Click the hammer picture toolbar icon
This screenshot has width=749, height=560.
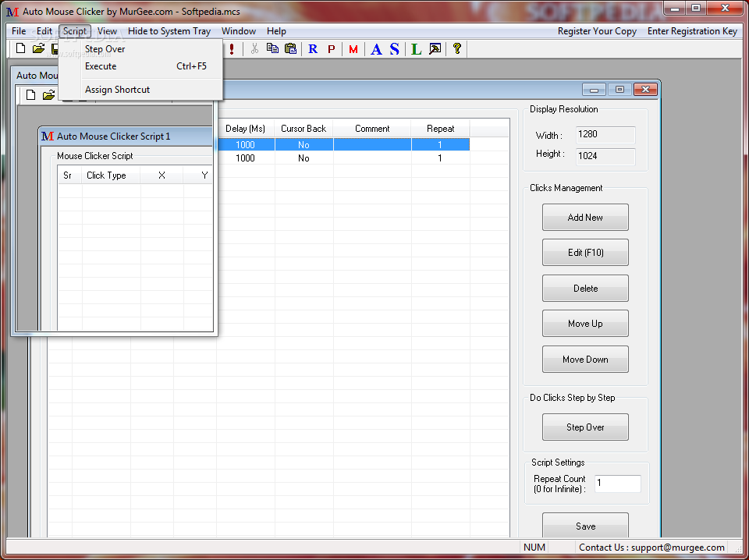pyautogui.click(x=435, y=48)
